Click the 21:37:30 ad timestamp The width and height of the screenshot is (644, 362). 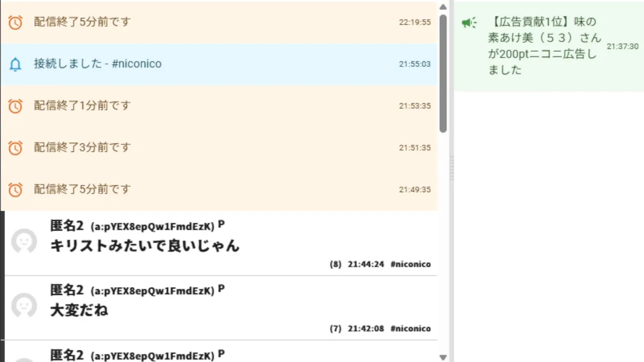(622, 46)
